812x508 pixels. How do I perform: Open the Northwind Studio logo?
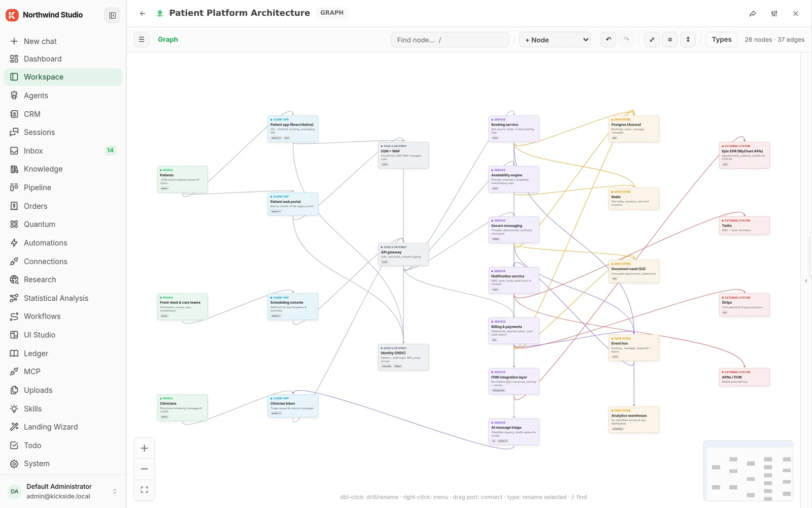(12, 15)
